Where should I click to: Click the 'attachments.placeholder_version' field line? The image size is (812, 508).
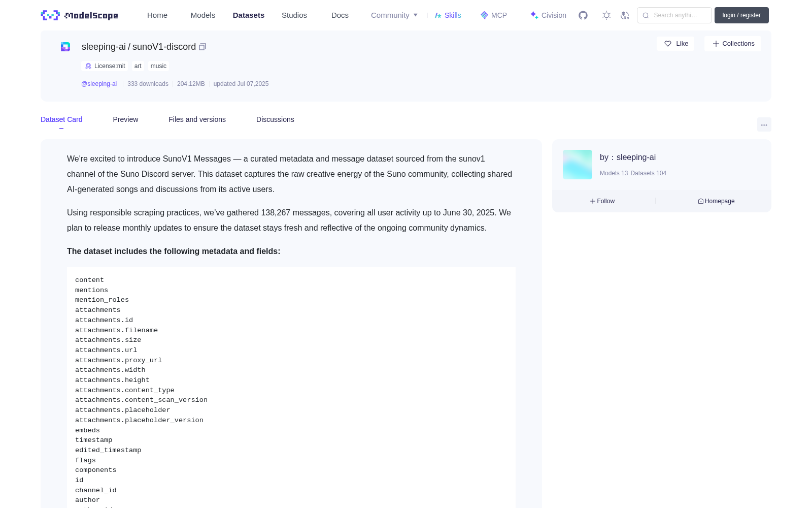click(139, 420)
